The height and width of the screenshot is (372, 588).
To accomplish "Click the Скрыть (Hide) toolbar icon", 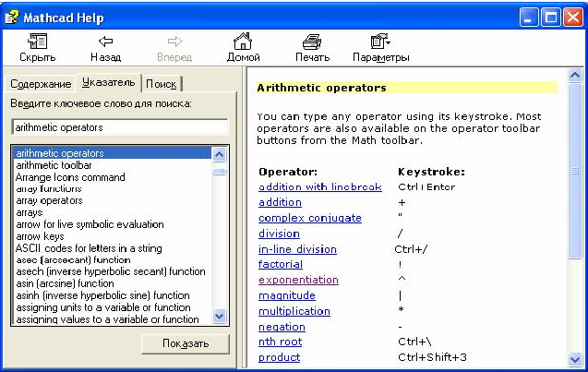I will [x=38, y=42].
